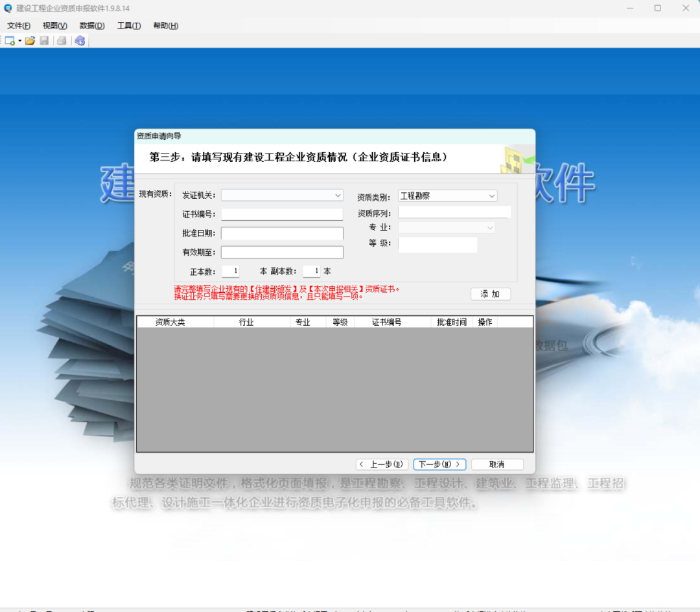Click the 有效期至 input field
The height and width of the screenshot is (612, 700).
coord(282,252)
